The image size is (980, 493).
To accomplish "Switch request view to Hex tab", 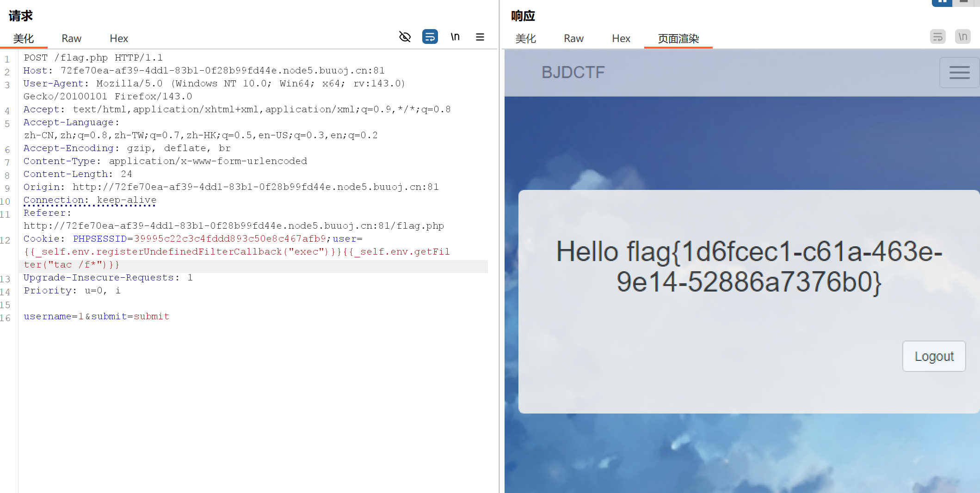I will [119, 38].
